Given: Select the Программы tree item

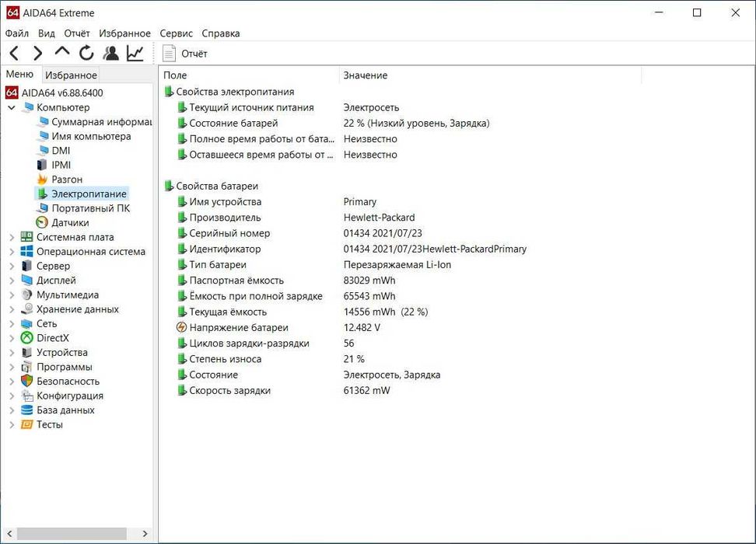Looking at the screenshot, I should pos(64,367).
